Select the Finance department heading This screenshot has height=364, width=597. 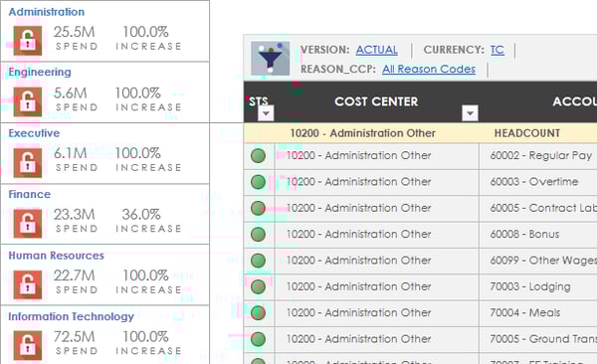point(30,194)
